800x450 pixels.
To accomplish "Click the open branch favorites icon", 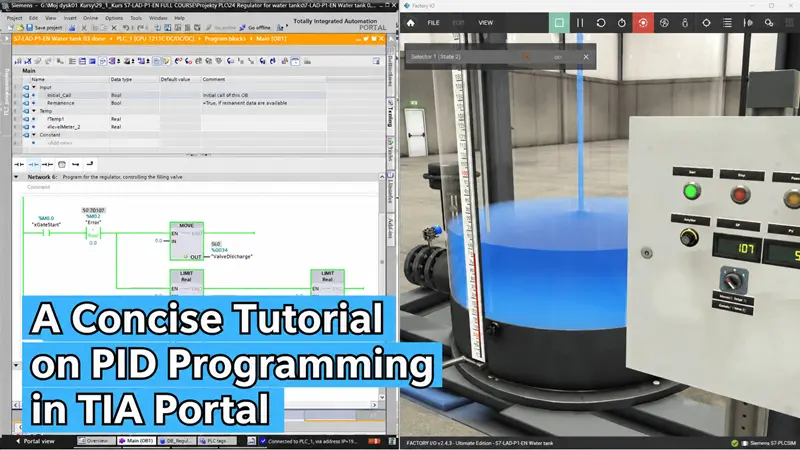I will tap(76, 164).
